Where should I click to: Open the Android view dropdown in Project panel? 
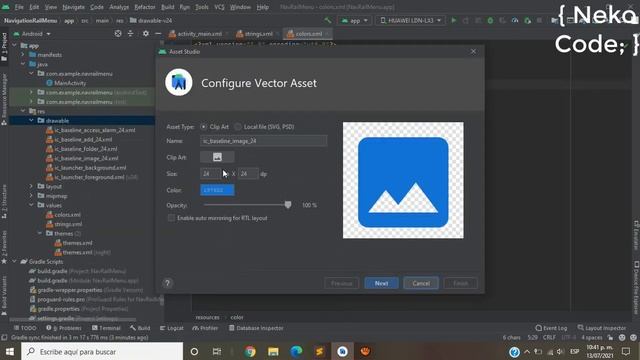pos(32,33)
